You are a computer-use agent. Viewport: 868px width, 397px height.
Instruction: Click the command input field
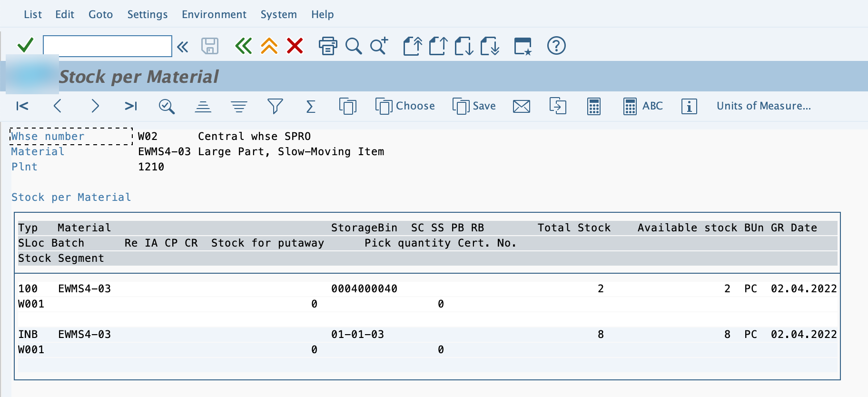tap(108, 46)
